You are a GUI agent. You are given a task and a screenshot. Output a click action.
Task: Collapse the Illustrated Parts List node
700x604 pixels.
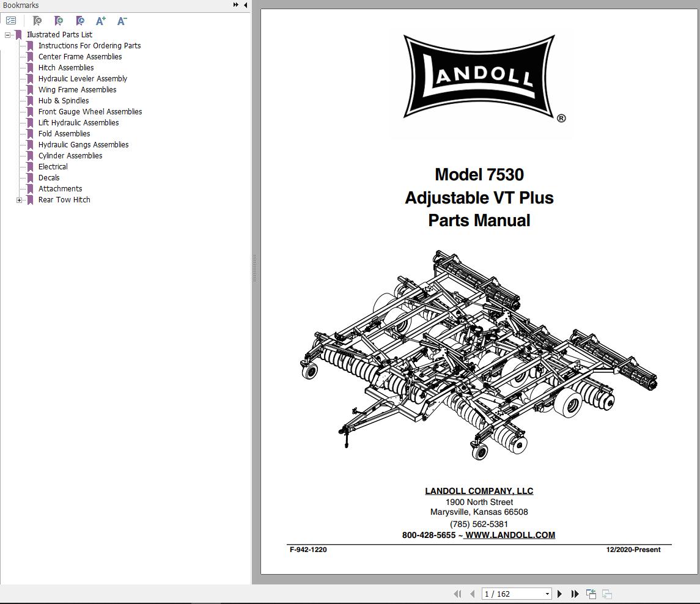click(8, 34)
